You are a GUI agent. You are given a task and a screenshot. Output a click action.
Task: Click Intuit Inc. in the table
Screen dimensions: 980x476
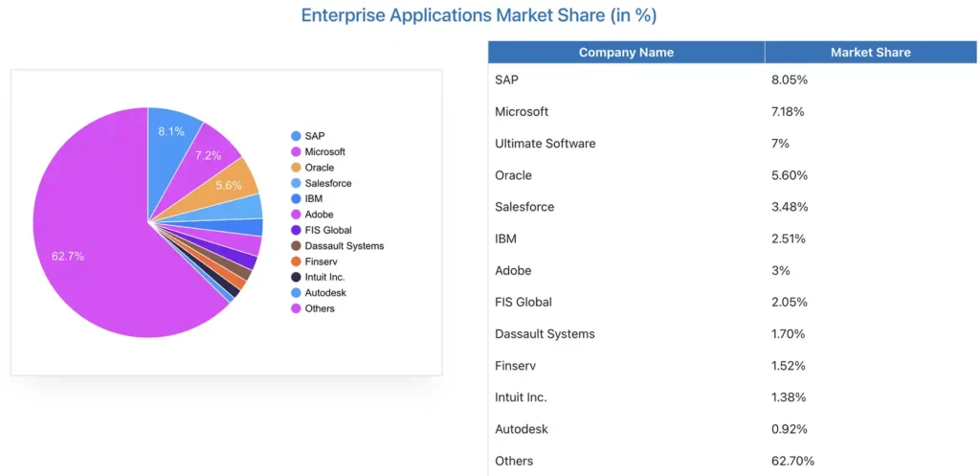[522, 397]
